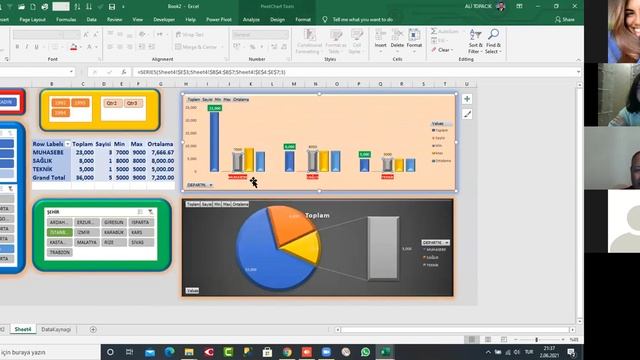
Task: Open the Formulas ribbon tab
Action: click(66, 20)
